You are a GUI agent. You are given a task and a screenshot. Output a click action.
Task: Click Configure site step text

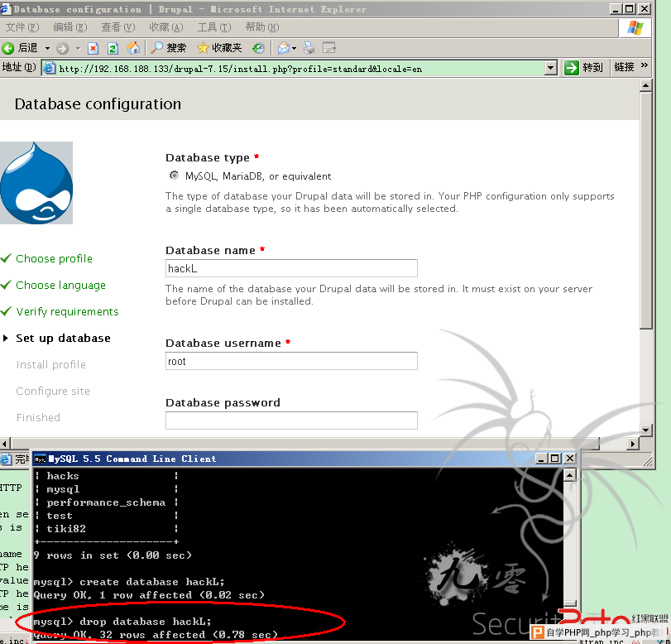pos(53,392)
